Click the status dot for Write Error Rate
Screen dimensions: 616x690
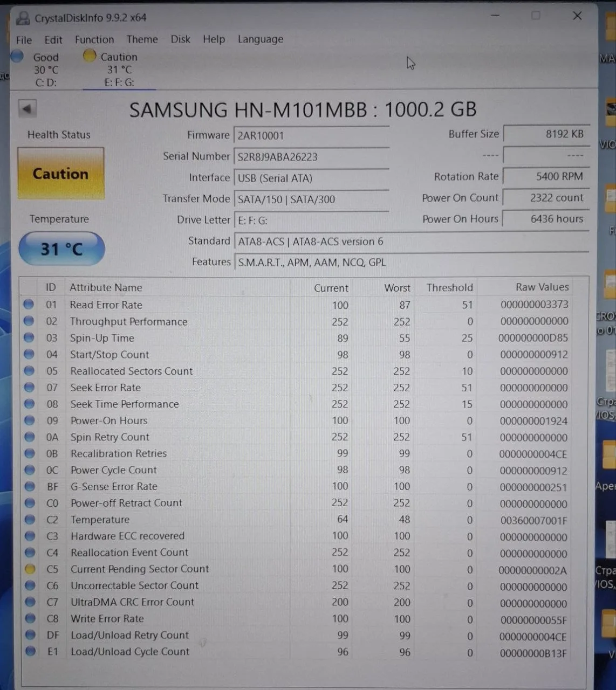tap(30, 618)
